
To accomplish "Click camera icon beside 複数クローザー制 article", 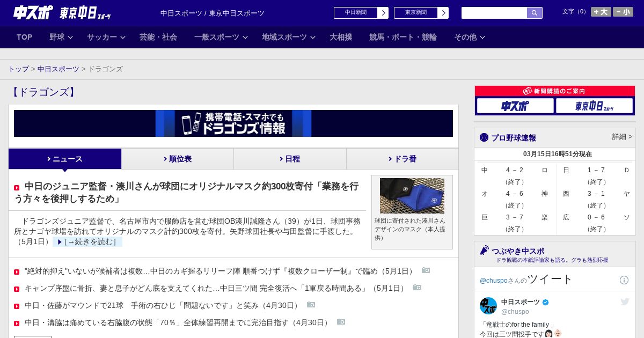I will point(426,270).
